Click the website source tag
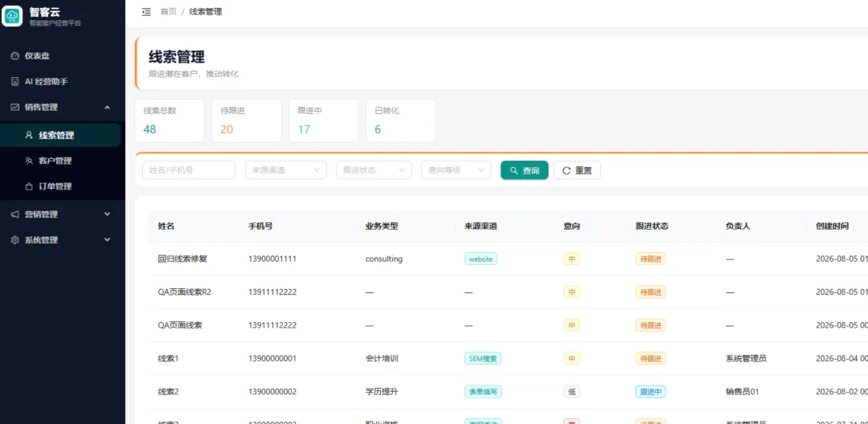The image size is (868, 424). tap(481, 259)
